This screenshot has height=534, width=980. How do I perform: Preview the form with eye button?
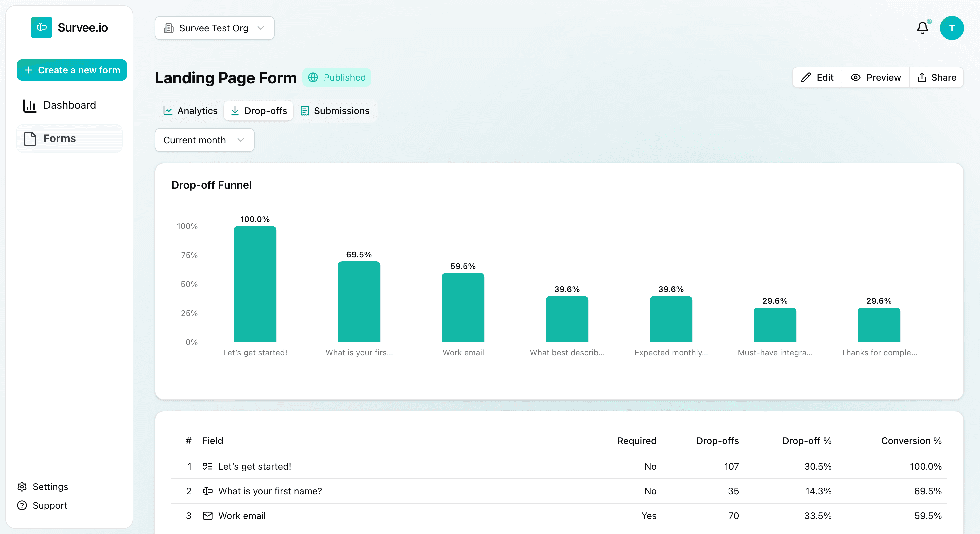[875, 78]
